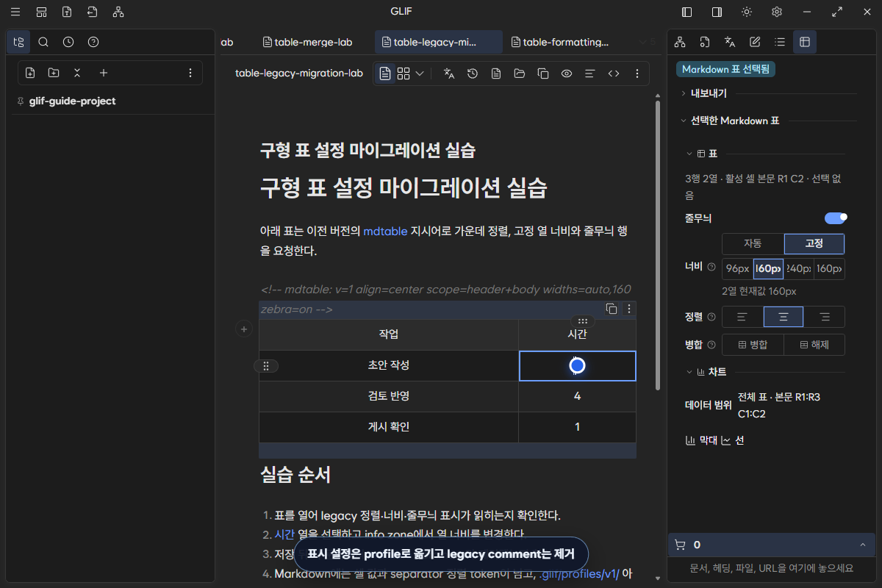Collapse all folders in explorer
Image resolution: width=882 pixels, height=588 pixels.
[77, 73]
